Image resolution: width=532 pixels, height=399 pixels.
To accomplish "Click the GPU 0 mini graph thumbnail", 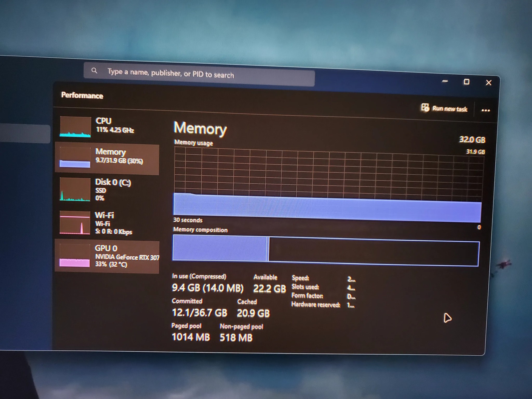I will pos(75,256).
